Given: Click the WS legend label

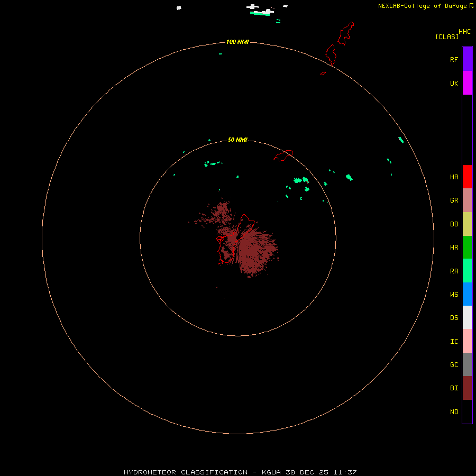Looking at the screenshot, I should click(x=454, y=294).
